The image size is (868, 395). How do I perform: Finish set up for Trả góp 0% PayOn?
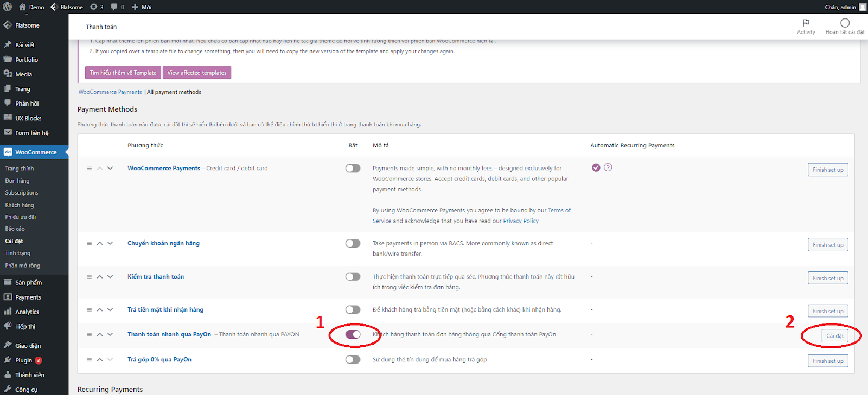click(828, 361)
